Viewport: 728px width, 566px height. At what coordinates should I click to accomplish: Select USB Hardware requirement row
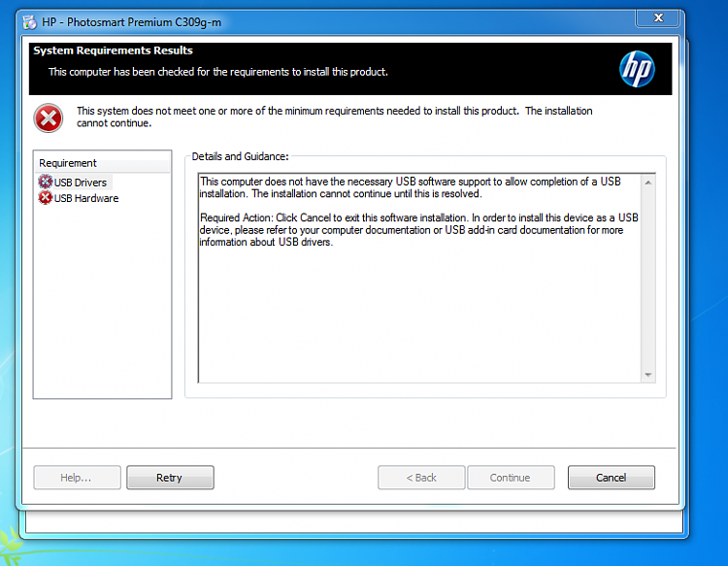pos(79,198)
